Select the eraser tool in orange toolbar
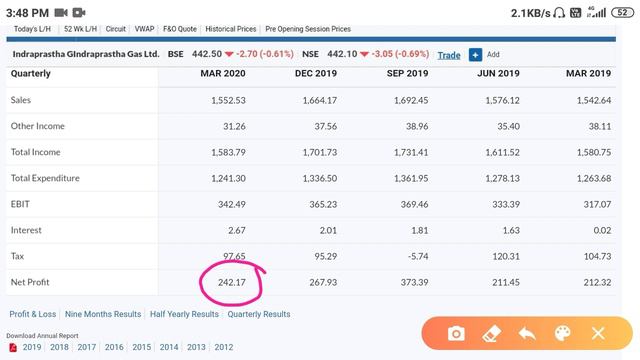 (x=491, y=333)
